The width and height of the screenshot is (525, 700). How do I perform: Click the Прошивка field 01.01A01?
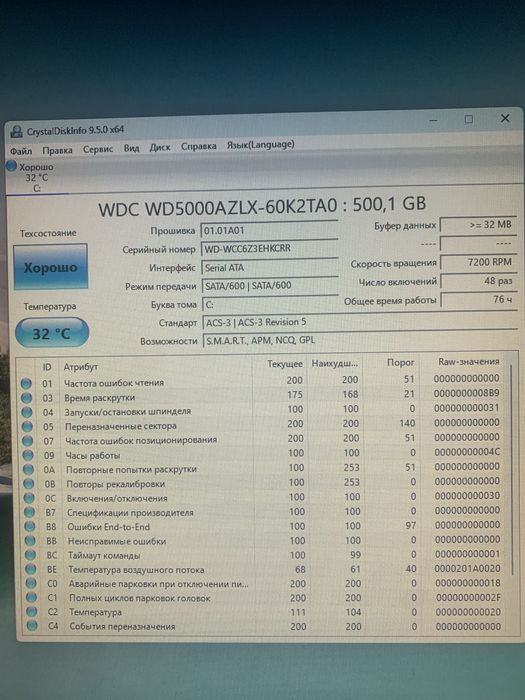[x=269, y=230]
